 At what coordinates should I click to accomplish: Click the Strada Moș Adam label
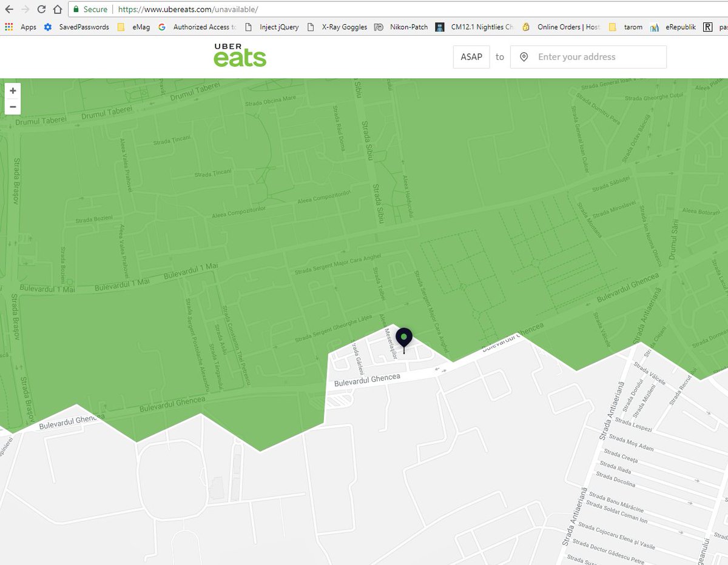pos(632,443)
